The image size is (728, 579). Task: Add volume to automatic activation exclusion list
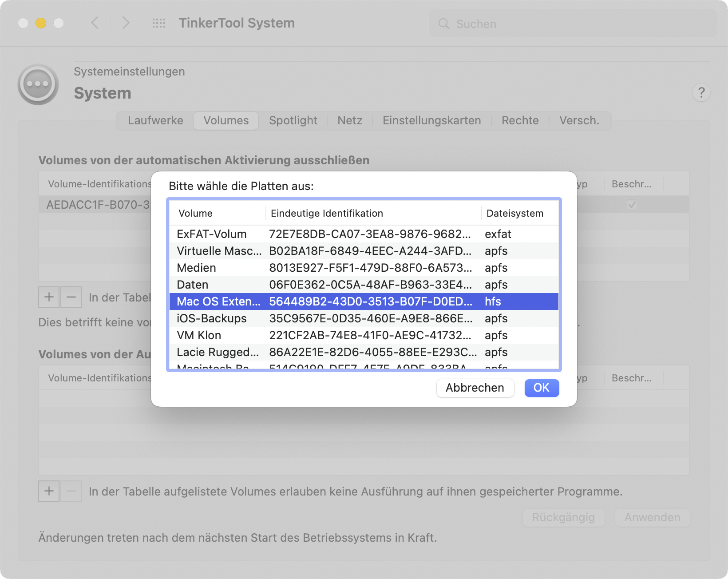pyautogui.click(x=49, y=297)
